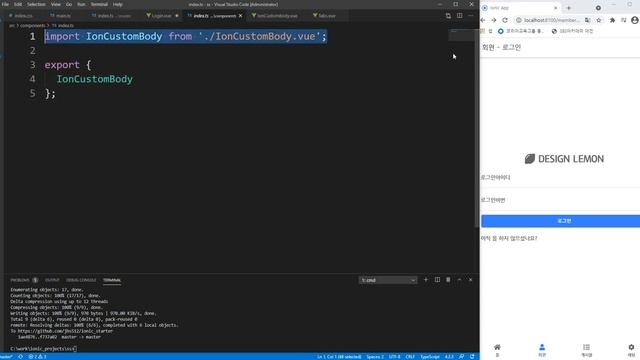640x360 pixels.
Task: Click the feedback icon in status bar
Action: (461, 356)
